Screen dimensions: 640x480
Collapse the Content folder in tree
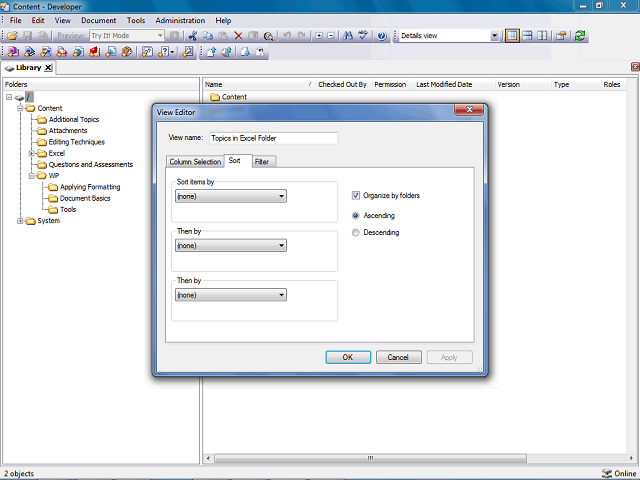(x=20, y=108)
